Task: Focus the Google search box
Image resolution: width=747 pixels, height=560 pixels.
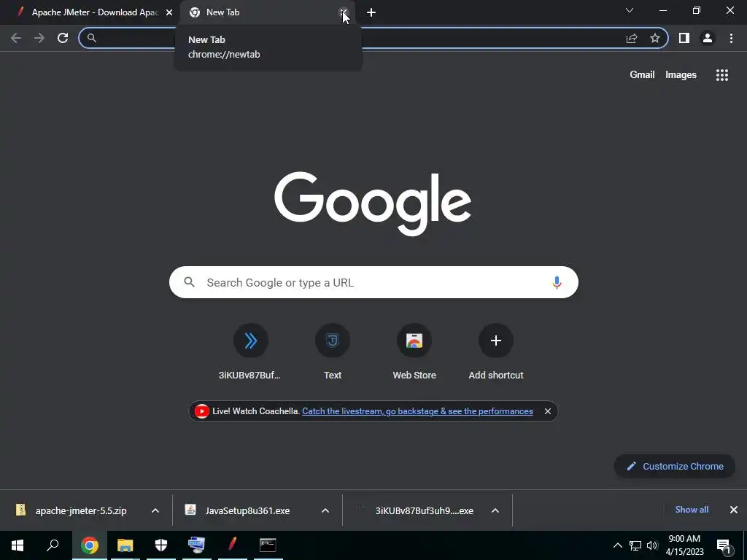Action: coord(373,282)
